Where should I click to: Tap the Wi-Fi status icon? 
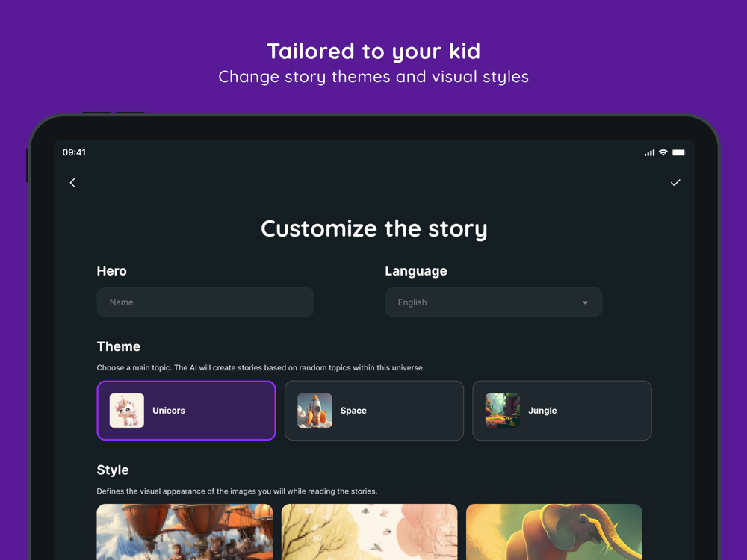click(x=663, y=152)
